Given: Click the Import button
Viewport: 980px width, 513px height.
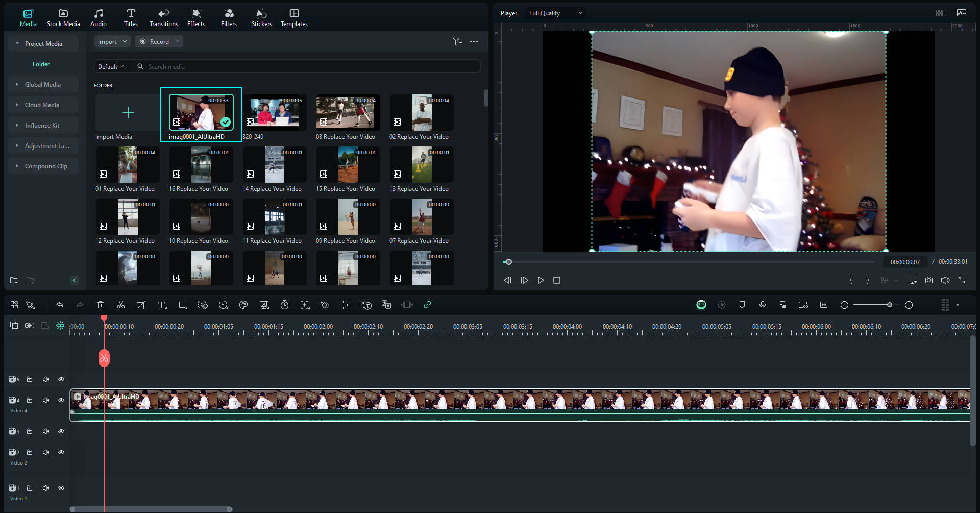Looking at the screenshot, I should coord(112,42).
